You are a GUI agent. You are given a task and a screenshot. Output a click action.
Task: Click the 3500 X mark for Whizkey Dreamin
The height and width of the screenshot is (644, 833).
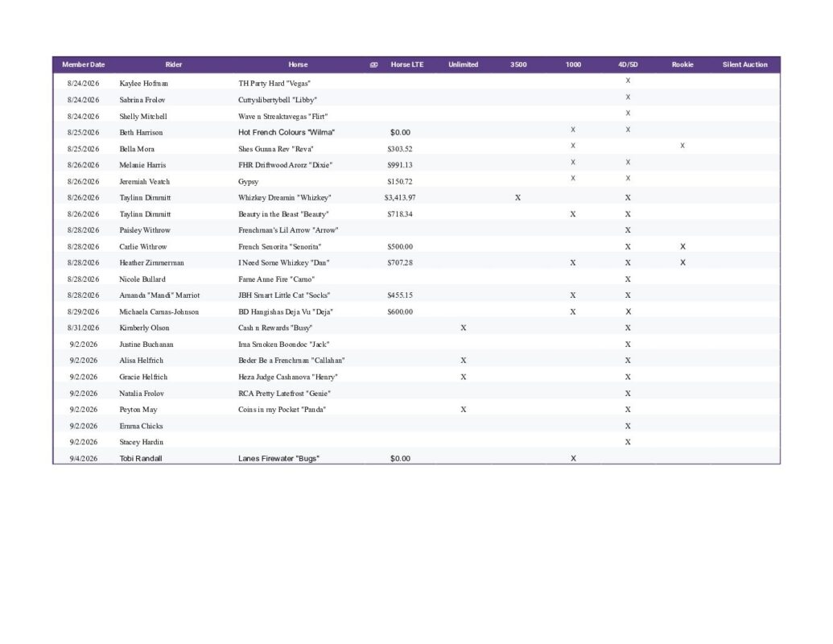518,198
